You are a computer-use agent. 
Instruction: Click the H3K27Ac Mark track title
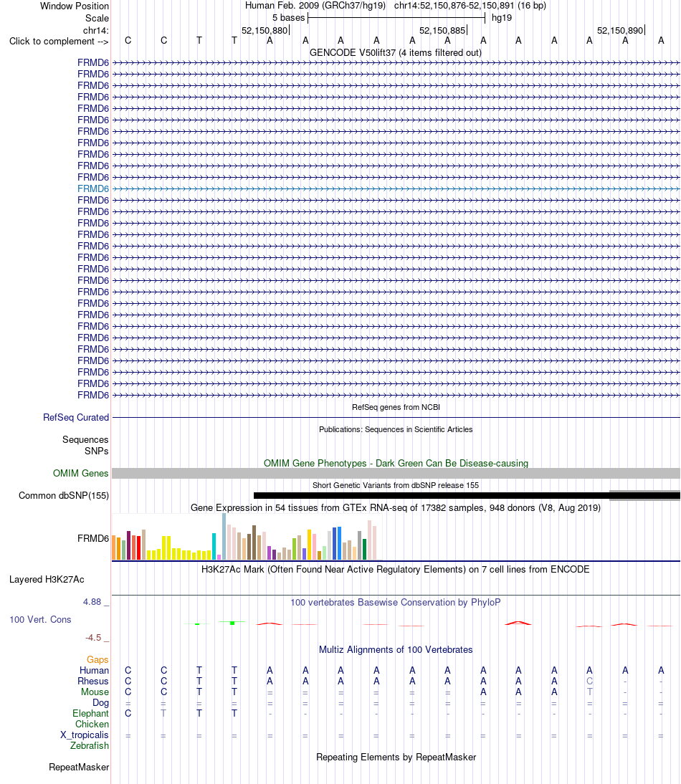[x=396, y=569]
